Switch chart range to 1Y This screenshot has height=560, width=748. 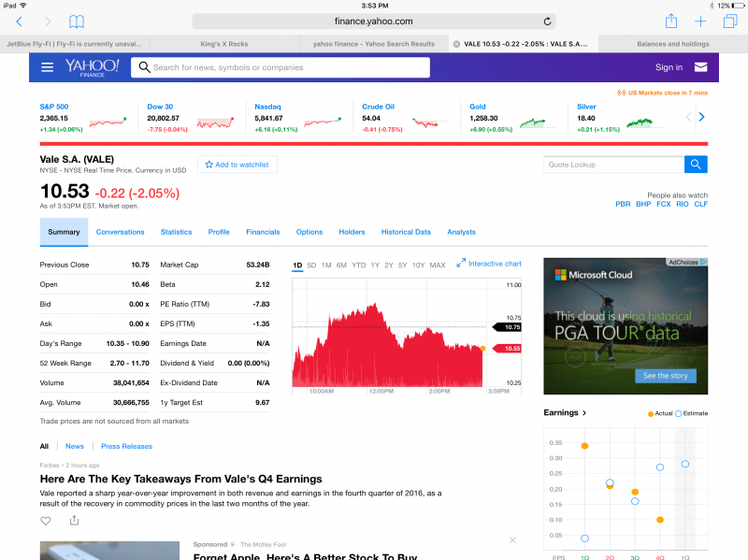coord(375,266)
